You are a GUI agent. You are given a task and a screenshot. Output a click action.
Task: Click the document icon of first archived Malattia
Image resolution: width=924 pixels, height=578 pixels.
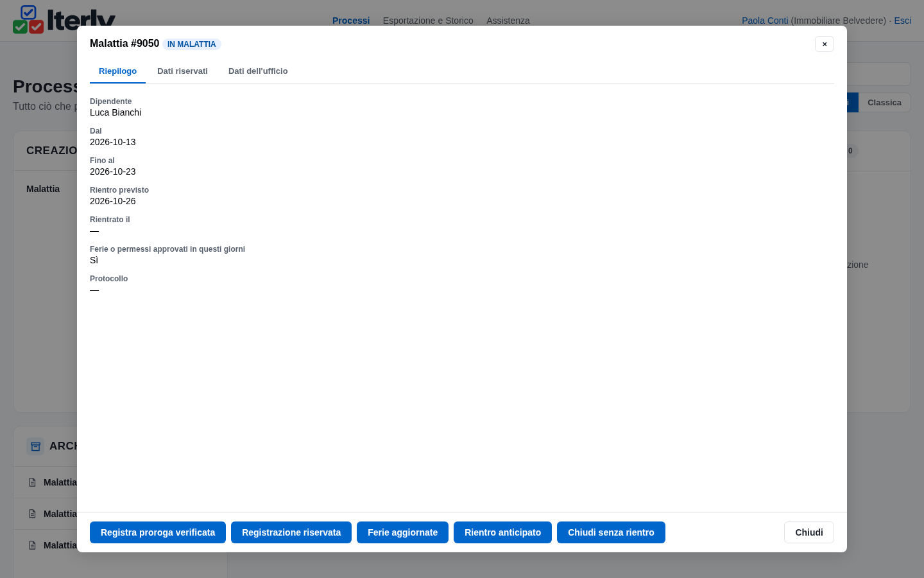point(32,482)
